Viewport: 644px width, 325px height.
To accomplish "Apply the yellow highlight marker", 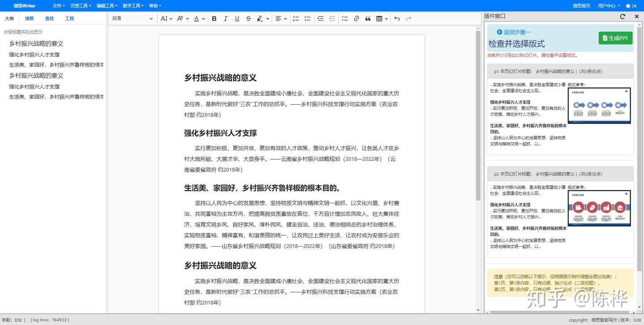I will click(x=260, y=18).
